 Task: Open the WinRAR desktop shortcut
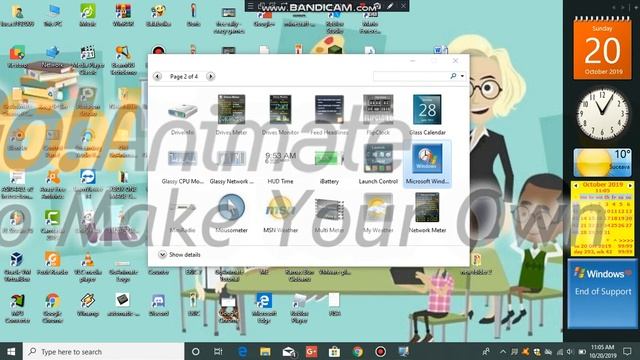tap(123, 15)
